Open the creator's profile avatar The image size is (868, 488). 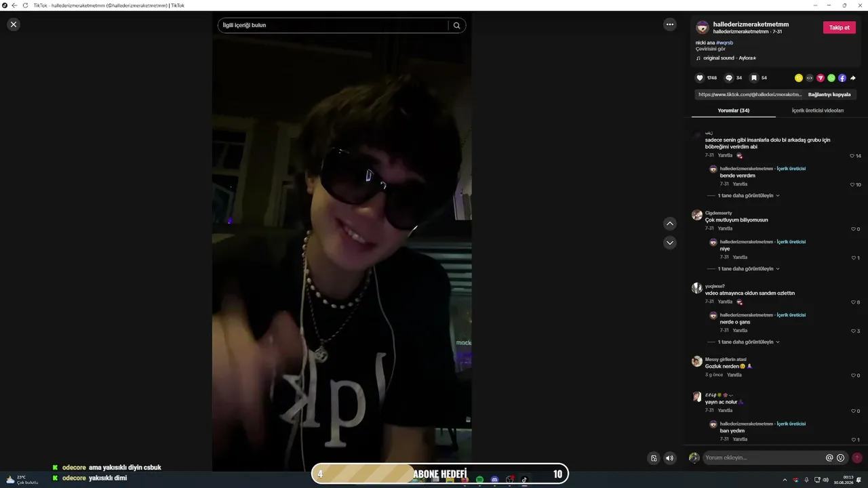pyautogui.click(x=703, y=28)
